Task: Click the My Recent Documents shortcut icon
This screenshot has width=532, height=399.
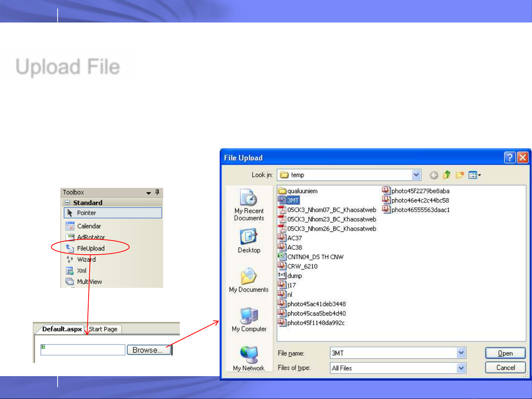Action: coord(248,198)
